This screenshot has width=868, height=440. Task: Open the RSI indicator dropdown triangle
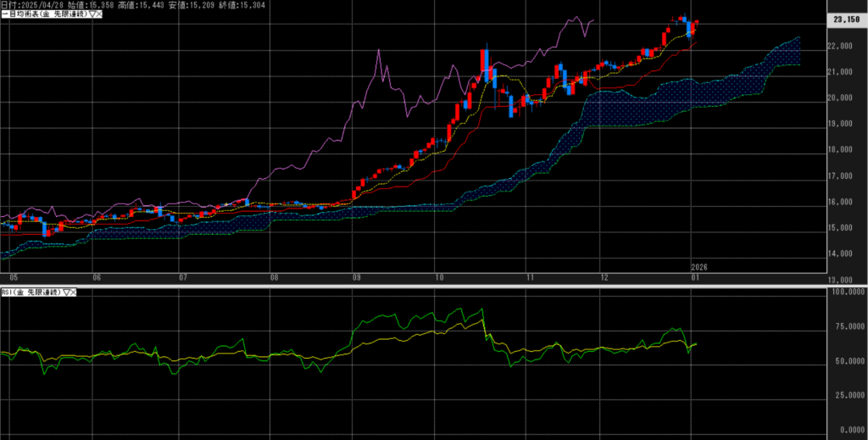[64, 292]
